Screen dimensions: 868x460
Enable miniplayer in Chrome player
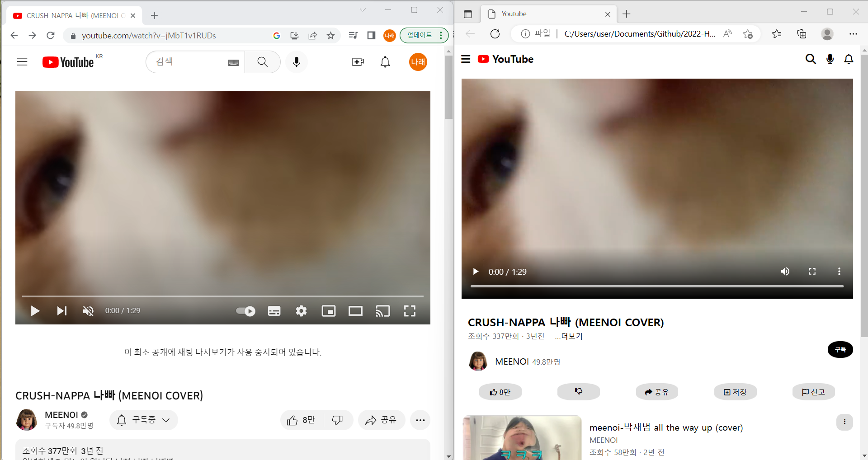(329, 311)
